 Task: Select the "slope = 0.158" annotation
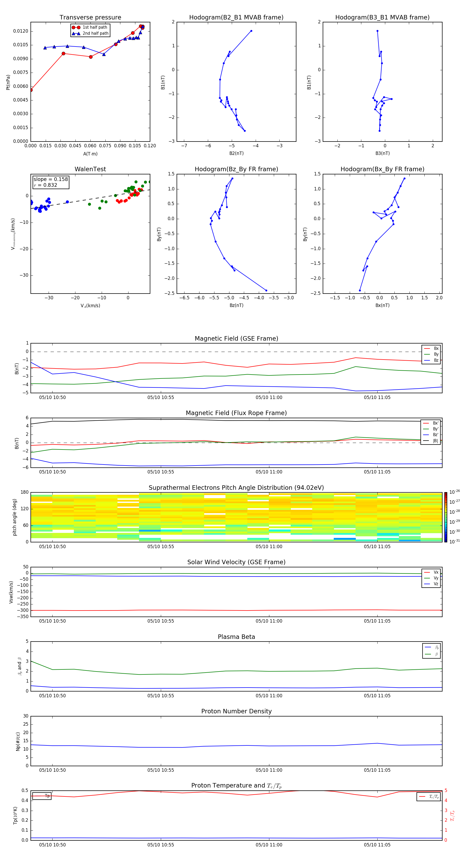tap(50, 179)
